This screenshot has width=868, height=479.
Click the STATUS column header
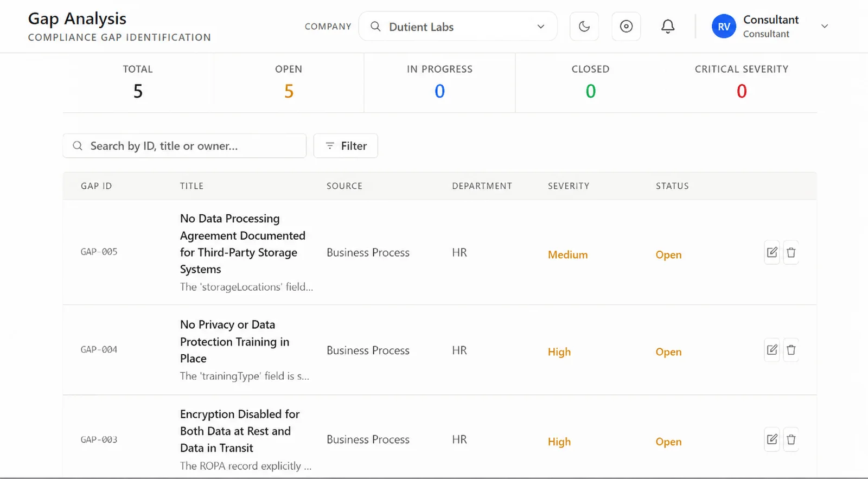(x=672, y=186)
